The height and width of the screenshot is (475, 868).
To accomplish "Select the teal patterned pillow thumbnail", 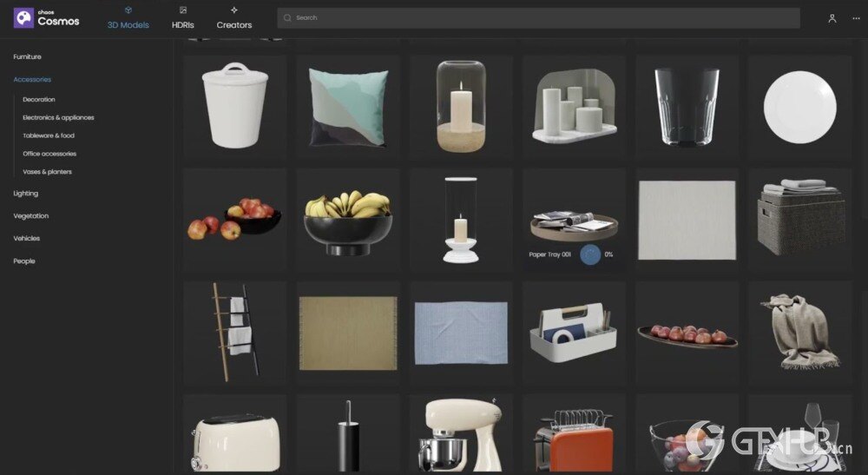I will (x=347, y=106).
